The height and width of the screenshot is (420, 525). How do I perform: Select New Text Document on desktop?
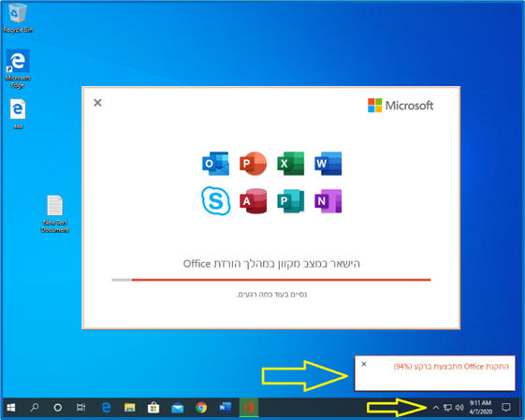pyautogui.click(x=54, y=214)
